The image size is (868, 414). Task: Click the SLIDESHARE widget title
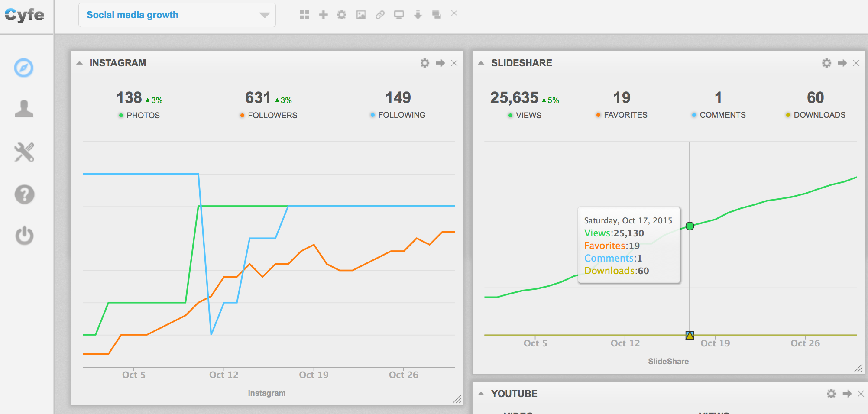521,63
